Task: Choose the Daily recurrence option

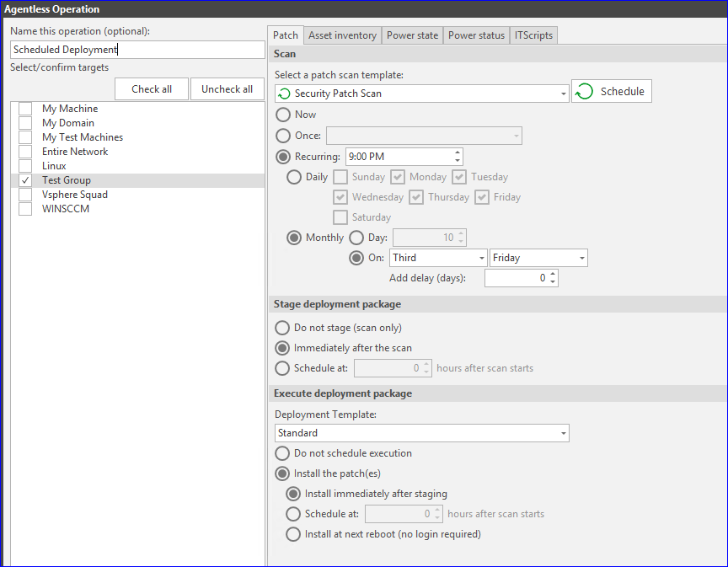Action: pos(294,177)
